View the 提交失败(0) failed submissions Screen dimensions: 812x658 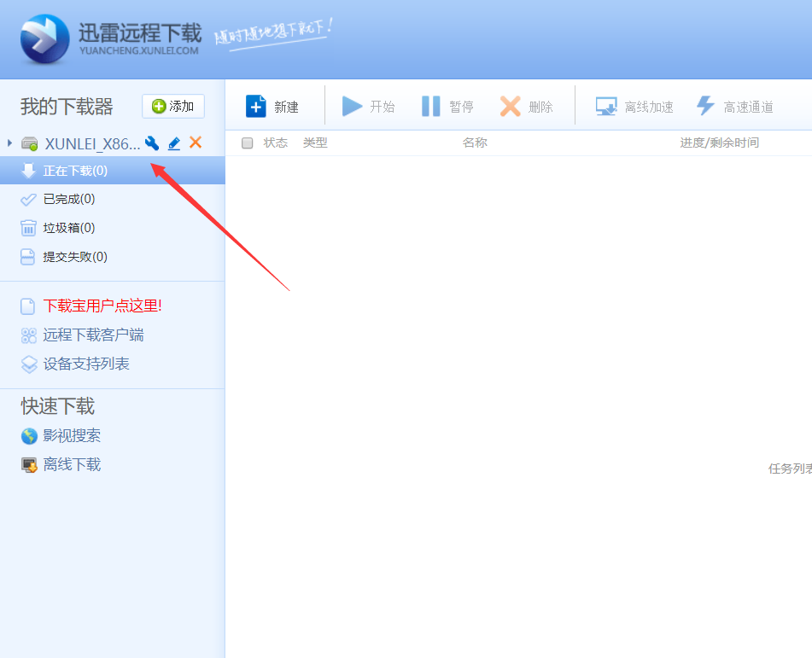[75, 257]
